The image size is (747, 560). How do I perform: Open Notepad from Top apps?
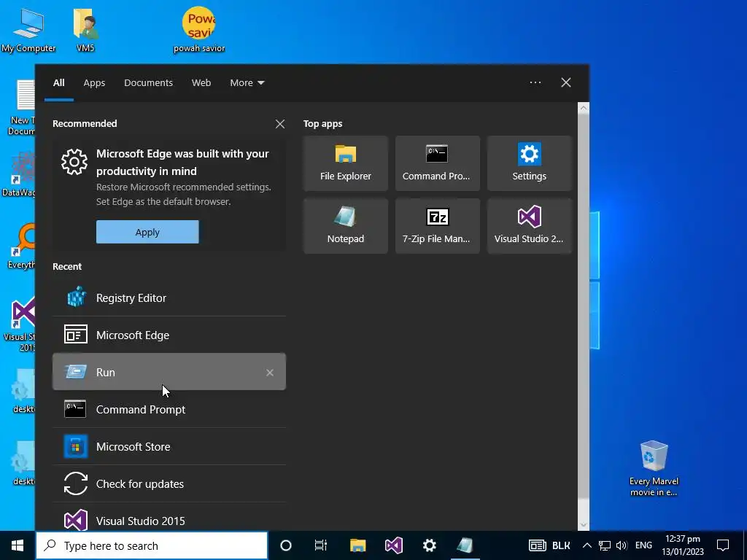(x=345, y=226)
